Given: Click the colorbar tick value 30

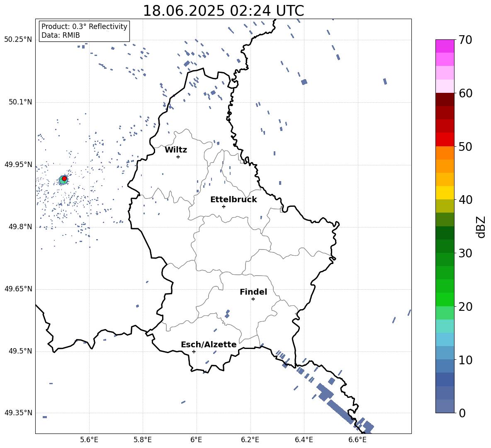Looking at the screenshot, I should click(x=465, y=253).
